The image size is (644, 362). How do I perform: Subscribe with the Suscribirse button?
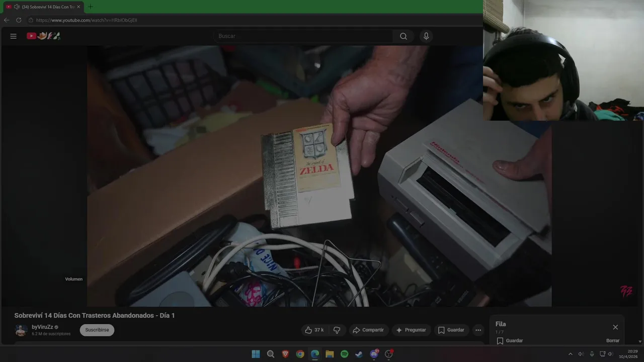[x=97, y=330]
